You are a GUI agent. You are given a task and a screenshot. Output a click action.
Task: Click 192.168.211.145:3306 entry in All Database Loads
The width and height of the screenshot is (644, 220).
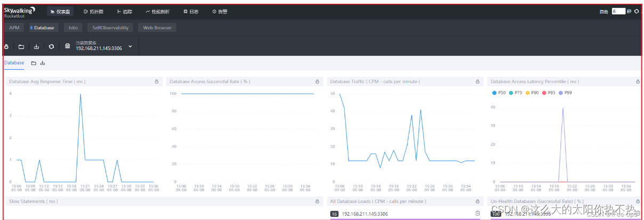pyautogui.click(x=365, y=214)
